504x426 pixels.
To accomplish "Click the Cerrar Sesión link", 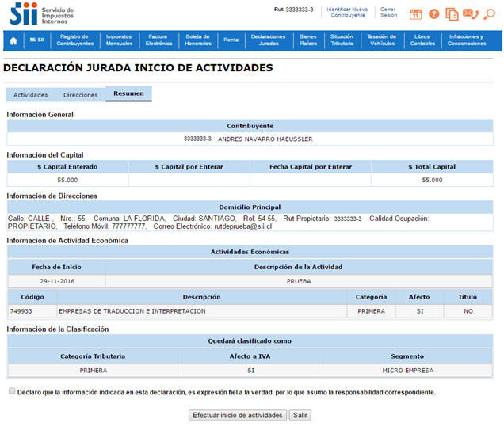I will coord(388,12).
